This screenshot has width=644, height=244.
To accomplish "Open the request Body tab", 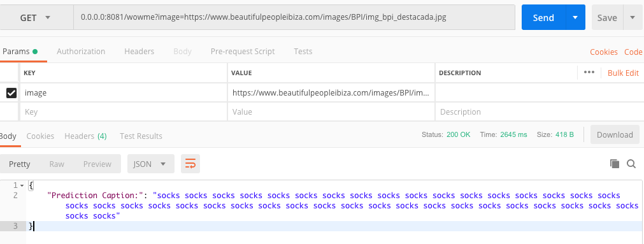I will click(x=182, y=52).
